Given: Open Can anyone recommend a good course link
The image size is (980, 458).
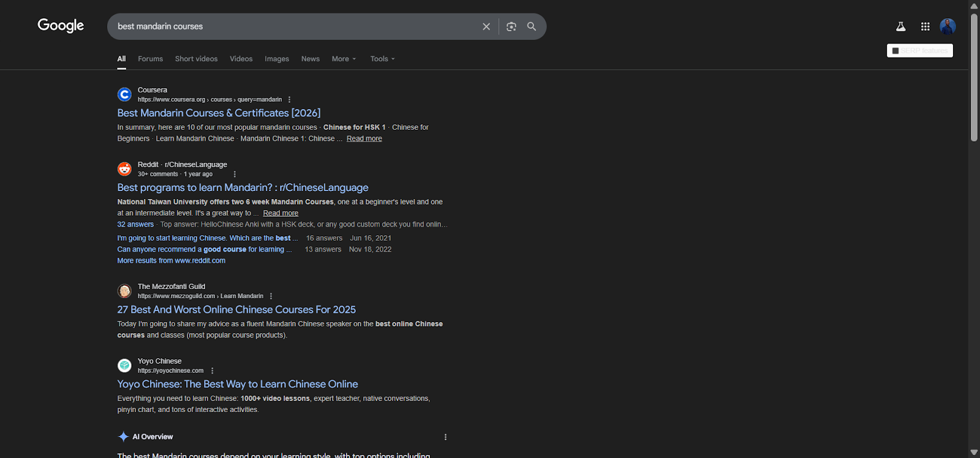Looking at the screenshot, I should 205,249.
